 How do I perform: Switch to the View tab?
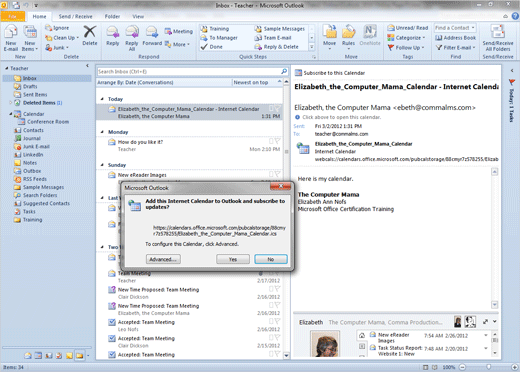[x=138, y=16]
